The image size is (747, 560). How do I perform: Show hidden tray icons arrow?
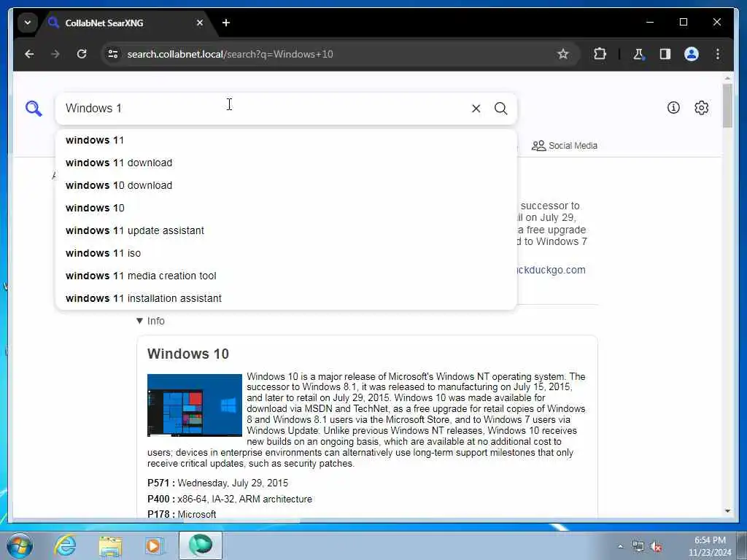[620, 547]
